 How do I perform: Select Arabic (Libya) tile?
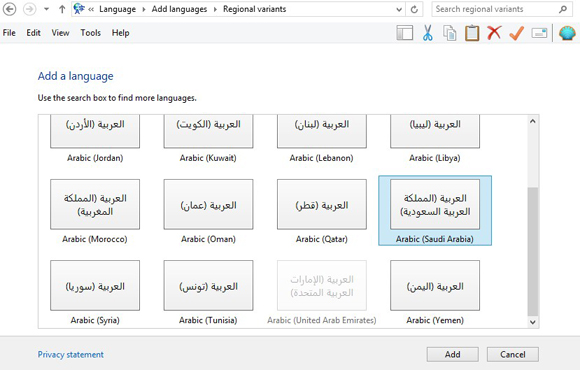click(435, 139)
